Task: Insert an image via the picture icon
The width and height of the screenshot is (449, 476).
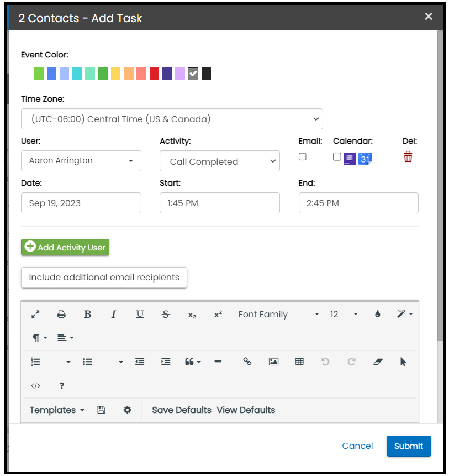Action: point(273,362)
